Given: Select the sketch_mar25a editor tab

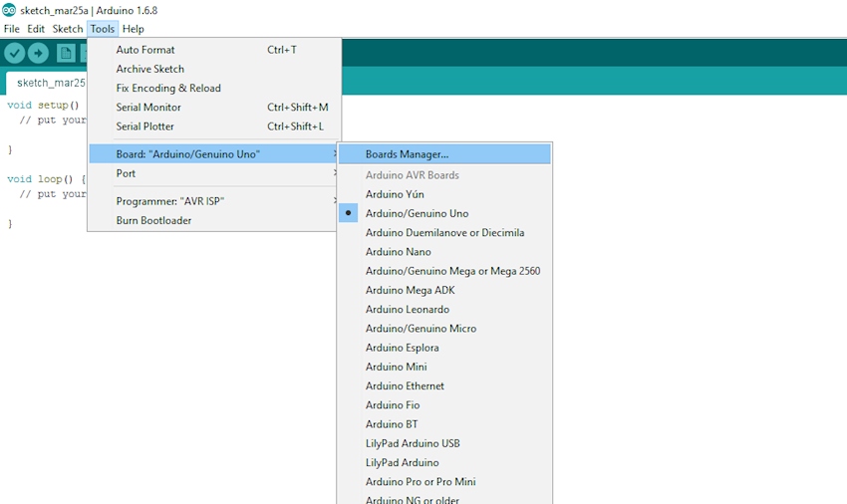Looking at the screenshot, I should [x=47, y=83].
